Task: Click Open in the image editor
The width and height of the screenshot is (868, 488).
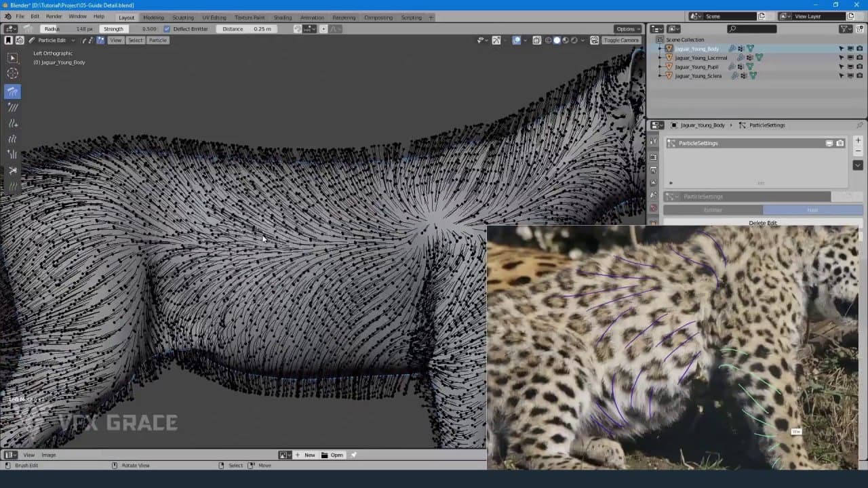Action: 332,455
